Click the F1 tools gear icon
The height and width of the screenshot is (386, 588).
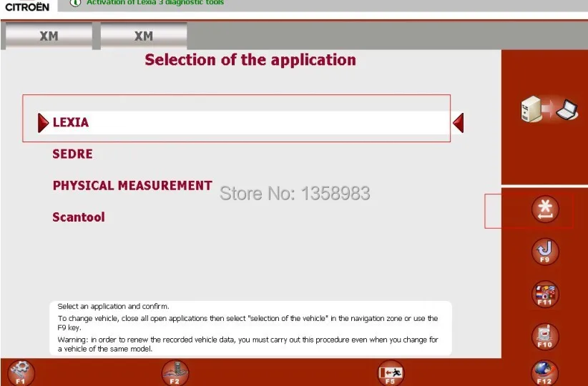21,373
